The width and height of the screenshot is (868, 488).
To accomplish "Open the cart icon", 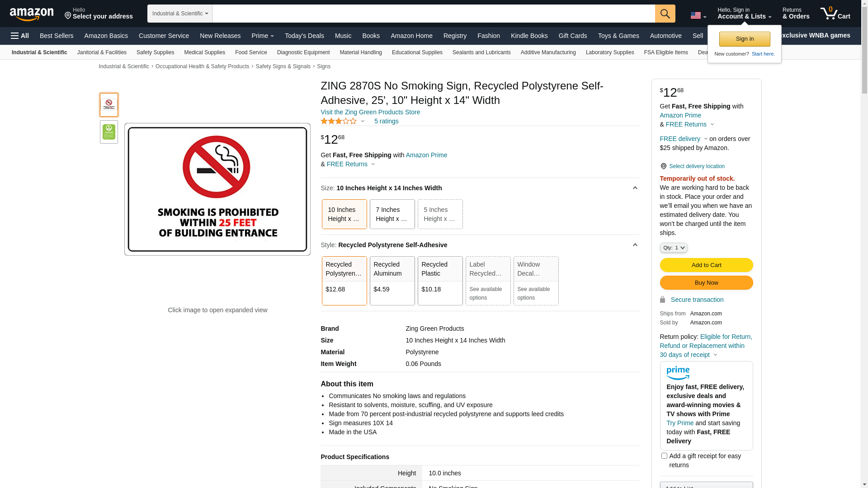I will (x=835, y=14).
